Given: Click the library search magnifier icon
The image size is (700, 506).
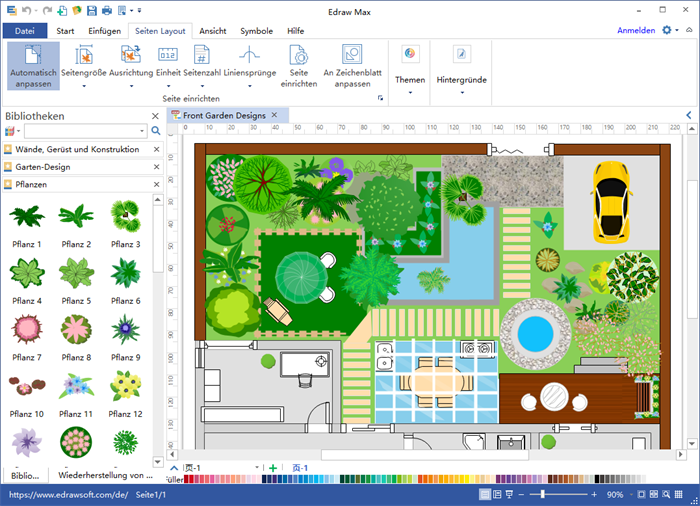Looking at the screenshot, I should point(155,131).
